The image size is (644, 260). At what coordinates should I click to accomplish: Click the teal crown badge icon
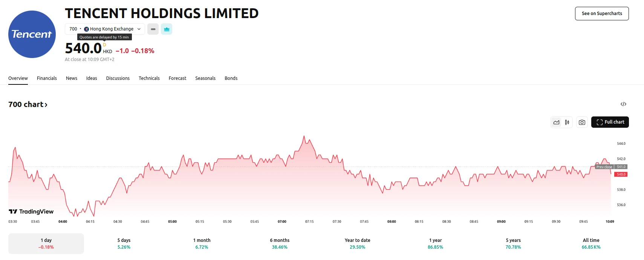(167, 29)
